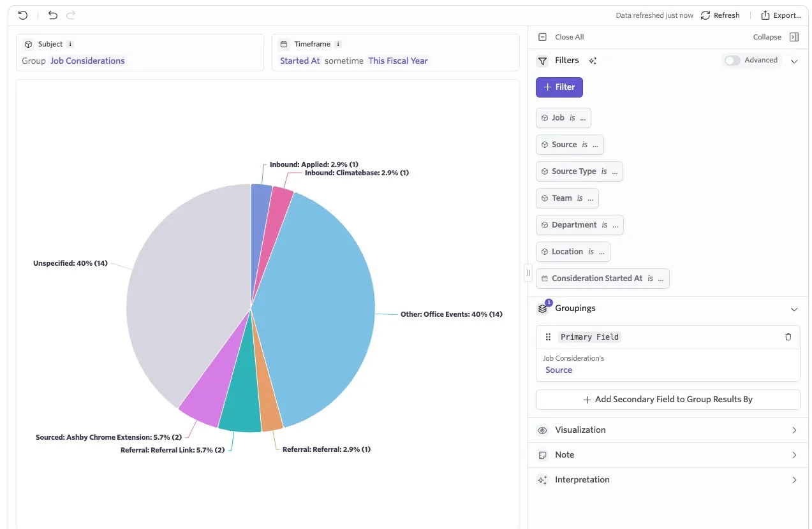The height and width of the screenshot is (529, 812).
Task: Click the 'Other: Office Events: 40% (14)' label
Action: tap(452, 314)
